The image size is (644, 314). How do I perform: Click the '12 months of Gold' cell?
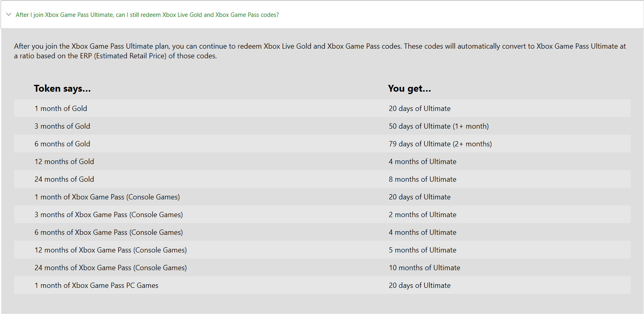64,162
